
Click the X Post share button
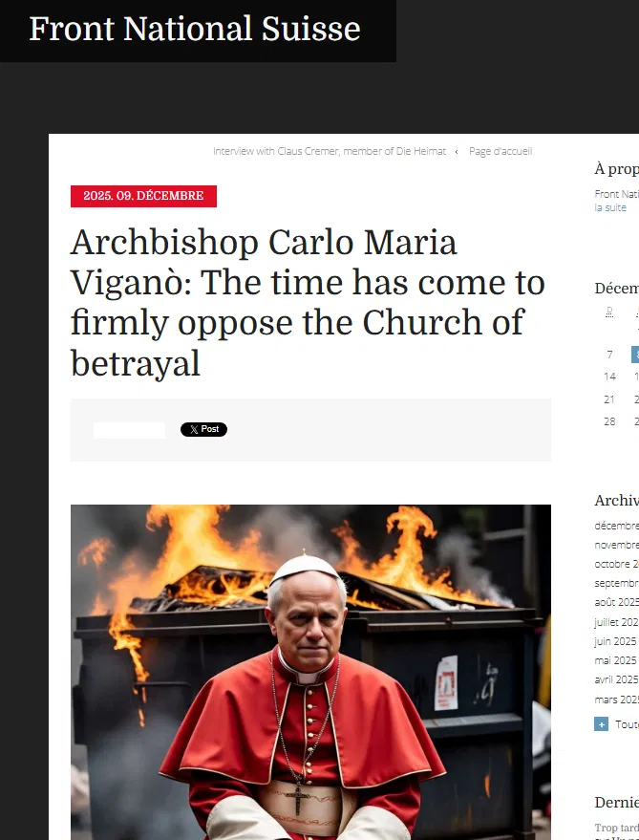tap(203, 429)
